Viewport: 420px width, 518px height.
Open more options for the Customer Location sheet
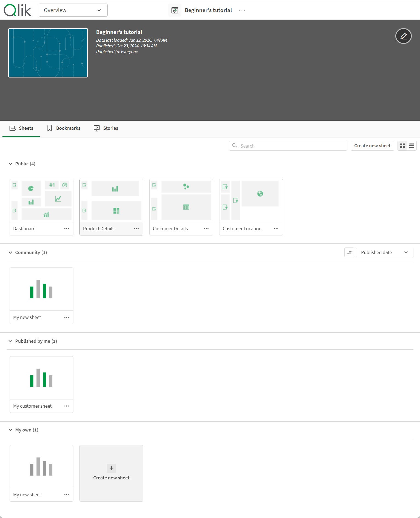[x=276, y=229]
